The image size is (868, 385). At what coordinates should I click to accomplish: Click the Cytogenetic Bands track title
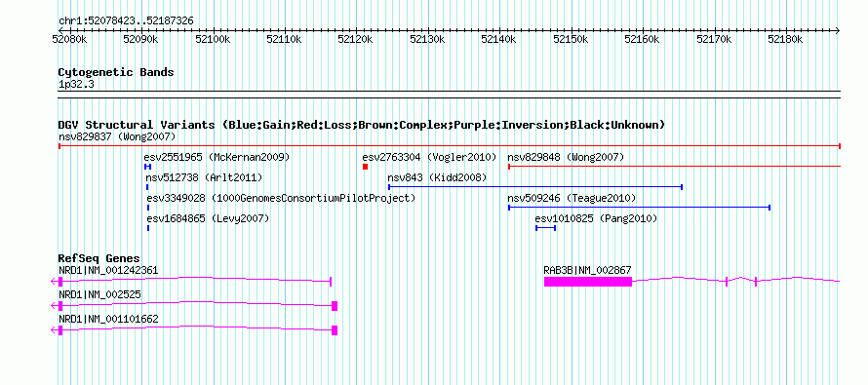116,72
